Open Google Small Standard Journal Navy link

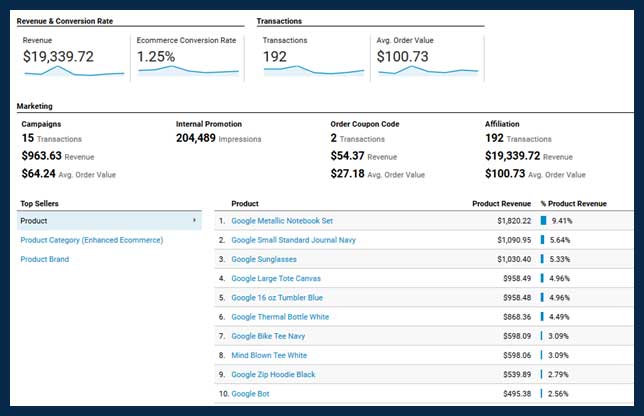pyautogui.click(x=293, y=240)
